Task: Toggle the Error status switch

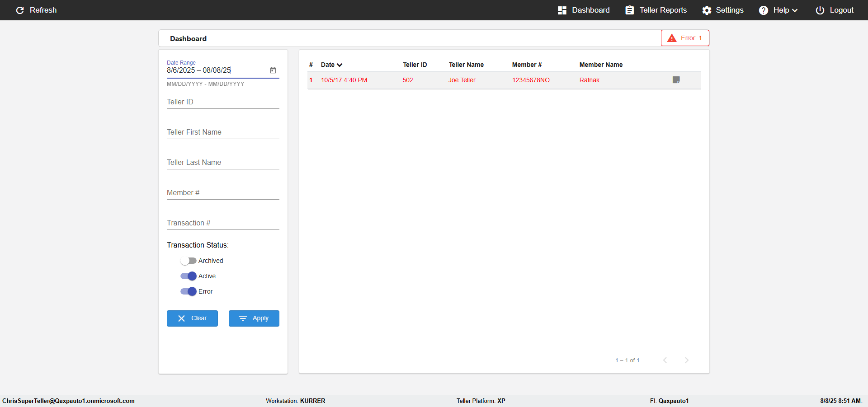Action: click(x=188, y=291)
